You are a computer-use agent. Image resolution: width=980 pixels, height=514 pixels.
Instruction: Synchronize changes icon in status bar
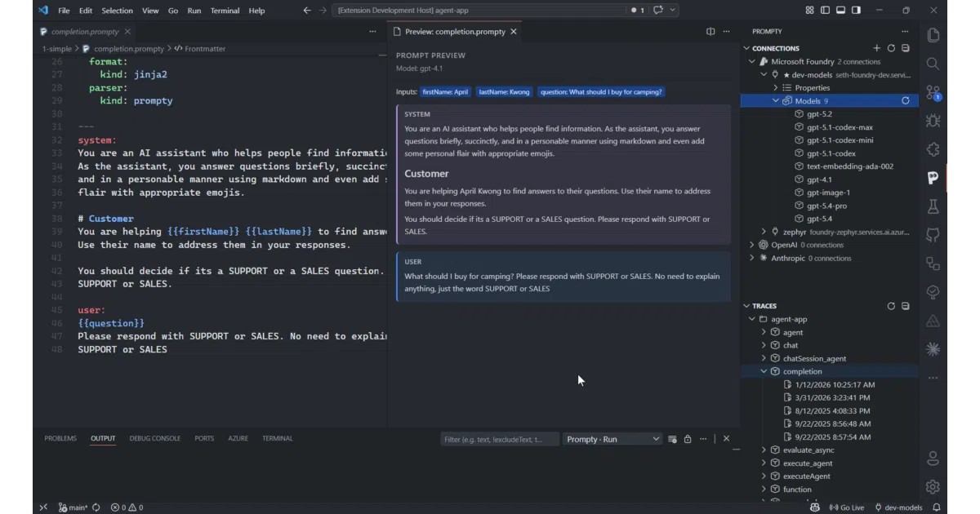pos(96,507)
